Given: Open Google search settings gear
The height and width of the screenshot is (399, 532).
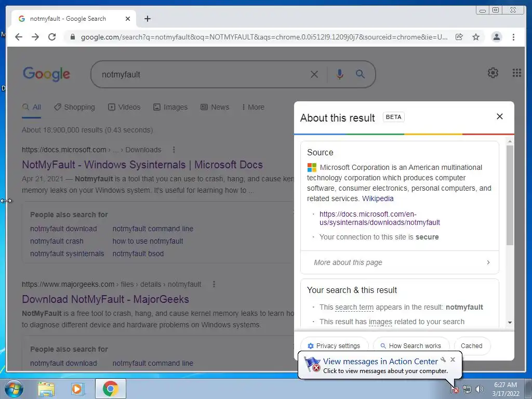Looking at the screenshot, I should pyautogui.click(x=493, y=73).
